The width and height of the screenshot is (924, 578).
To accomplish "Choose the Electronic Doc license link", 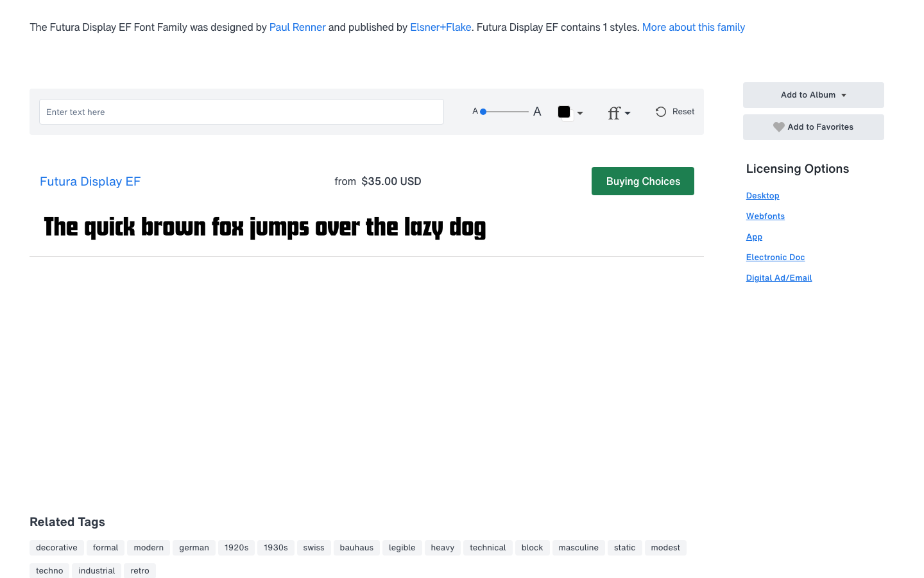I will pyautogui.click(x=775, y=258).
